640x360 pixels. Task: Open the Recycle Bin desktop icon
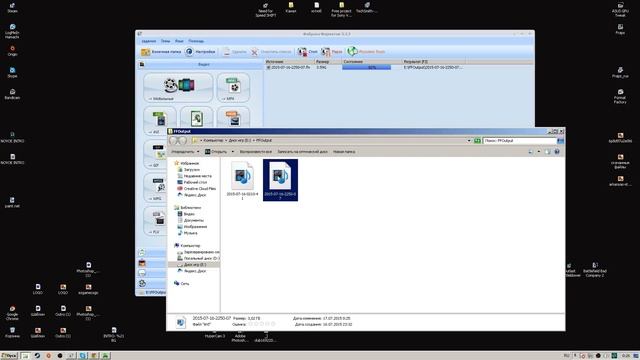coord(12,332)
